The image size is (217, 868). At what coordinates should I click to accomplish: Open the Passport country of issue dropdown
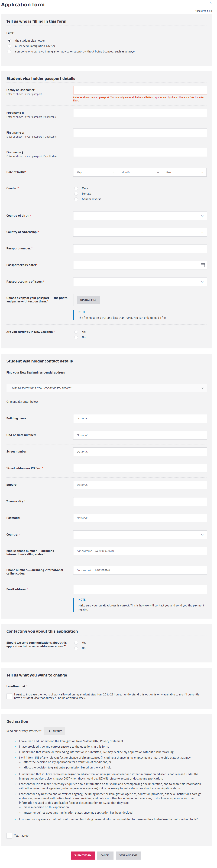(140, 282)
